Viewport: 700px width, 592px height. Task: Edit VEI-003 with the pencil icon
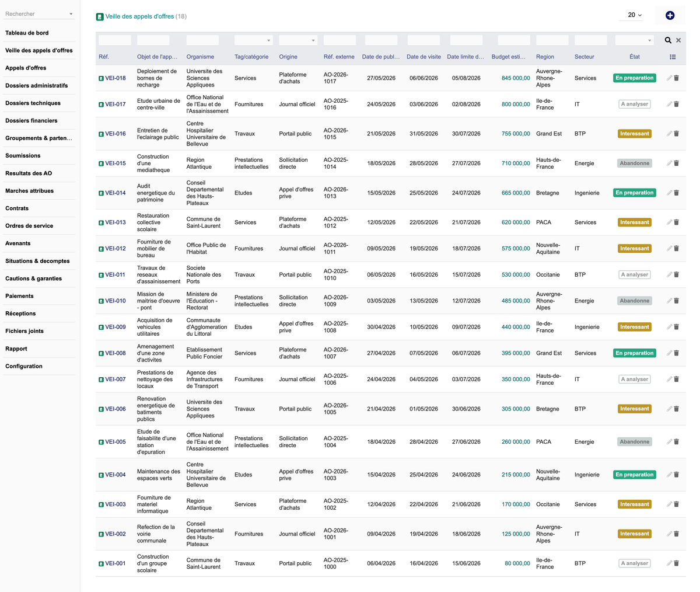670,504
